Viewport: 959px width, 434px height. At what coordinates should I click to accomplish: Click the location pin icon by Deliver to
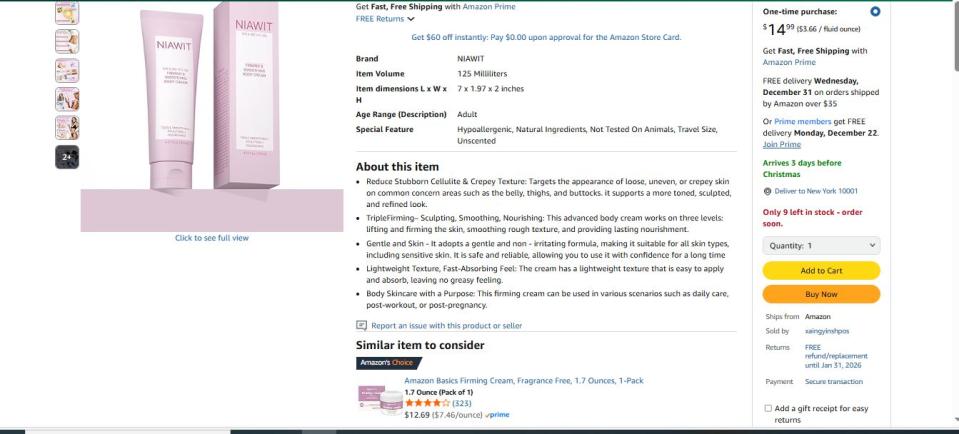767,191
